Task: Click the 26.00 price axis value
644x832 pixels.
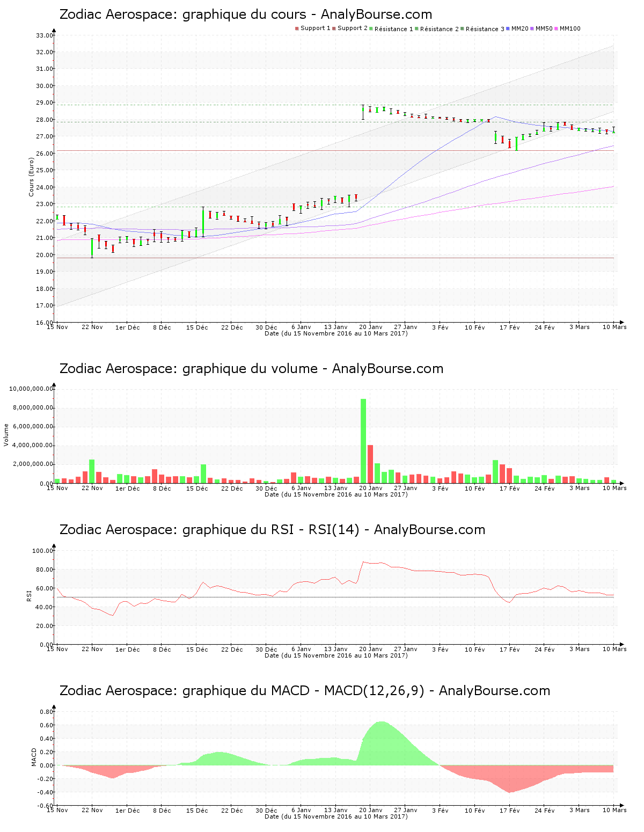Action: (44, 154)
